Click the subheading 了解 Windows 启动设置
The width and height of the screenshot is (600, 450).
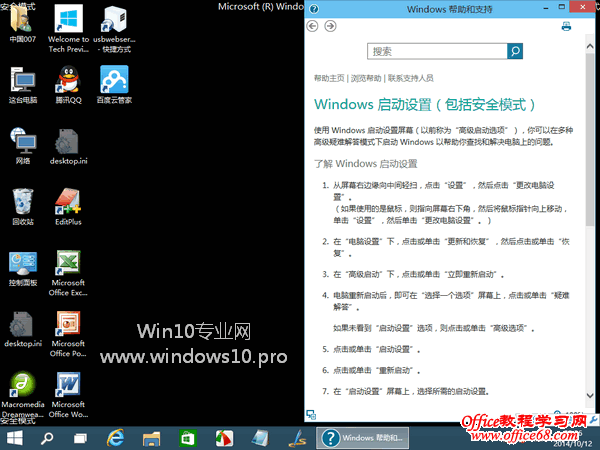365,164
